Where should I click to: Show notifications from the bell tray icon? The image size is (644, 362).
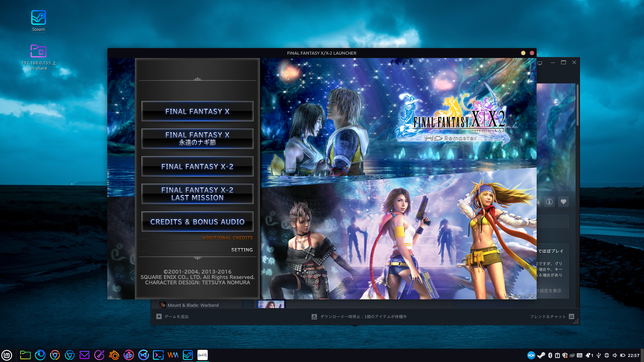click(589, 355)
